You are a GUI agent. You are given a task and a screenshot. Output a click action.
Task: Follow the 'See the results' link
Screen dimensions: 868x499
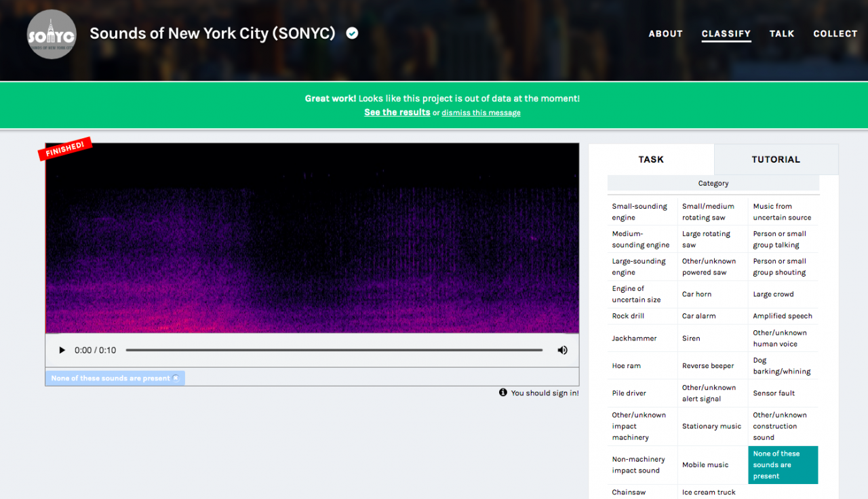click(397, 112)
